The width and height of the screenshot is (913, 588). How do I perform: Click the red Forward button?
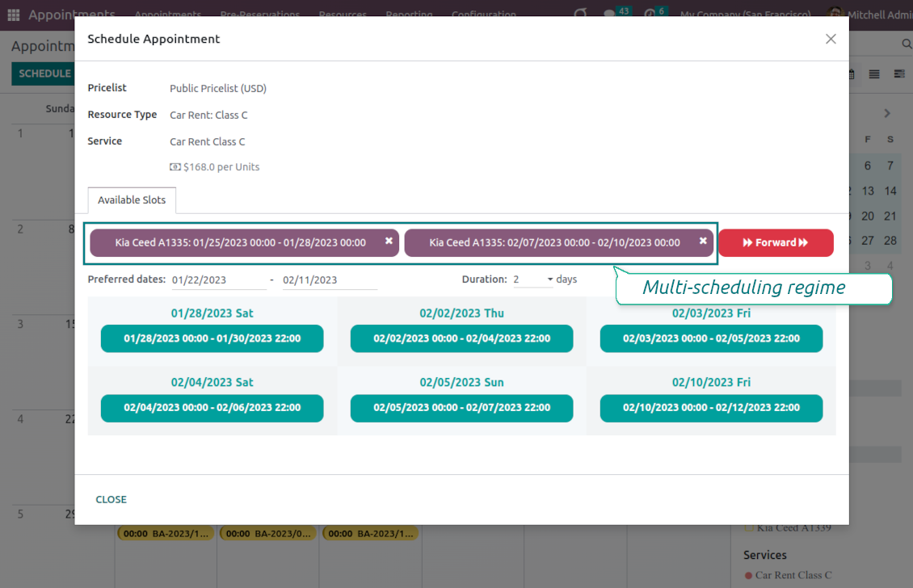click(776, 243)
